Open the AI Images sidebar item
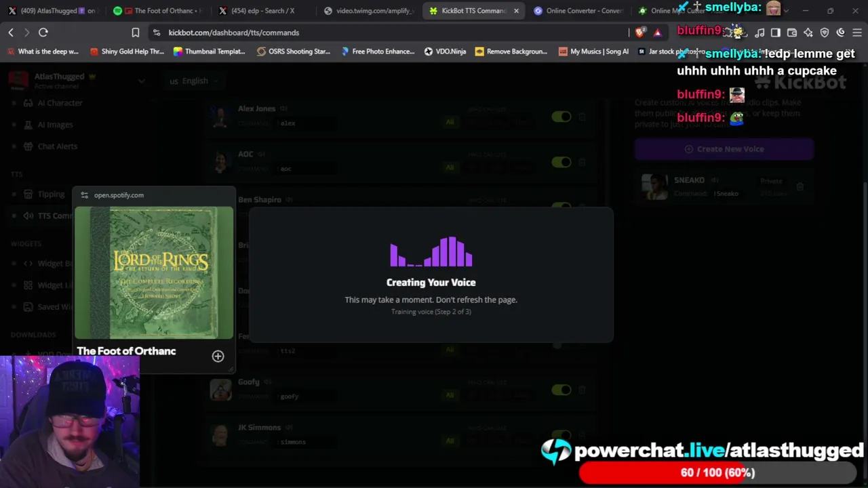The image size is (868, 488). coord(48,125)
